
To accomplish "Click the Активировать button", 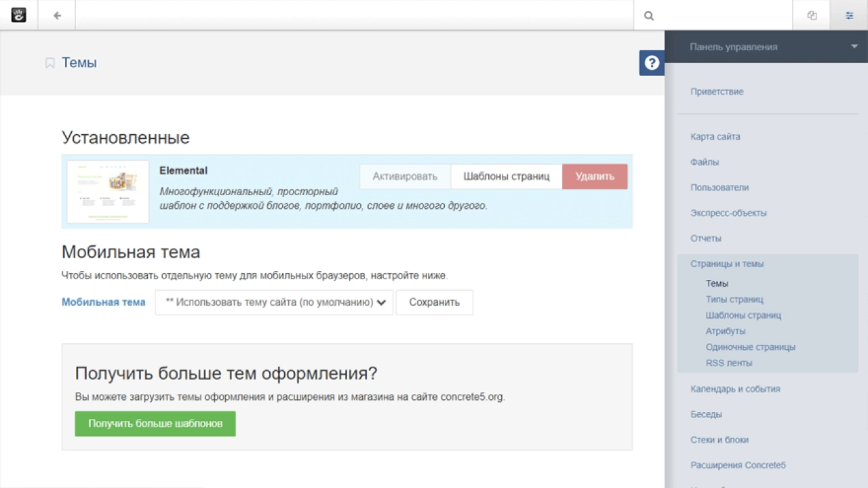I will [x=405, y=176].
